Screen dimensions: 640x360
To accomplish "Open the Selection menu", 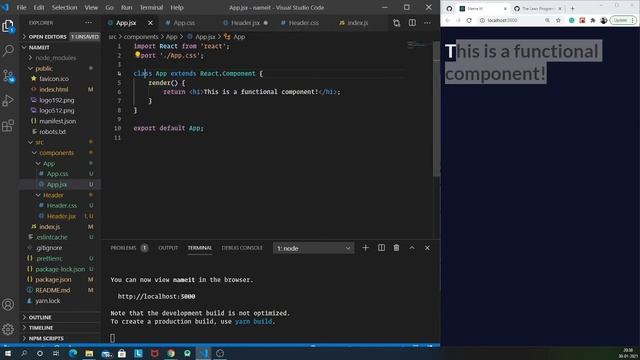I will [x=64, y=7].
